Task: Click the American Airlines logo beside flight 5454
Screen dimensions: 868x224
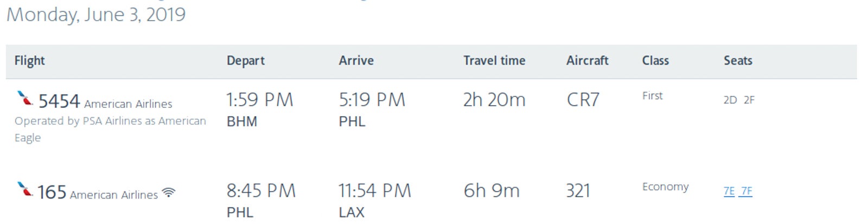Action: (x=24, y=98)
